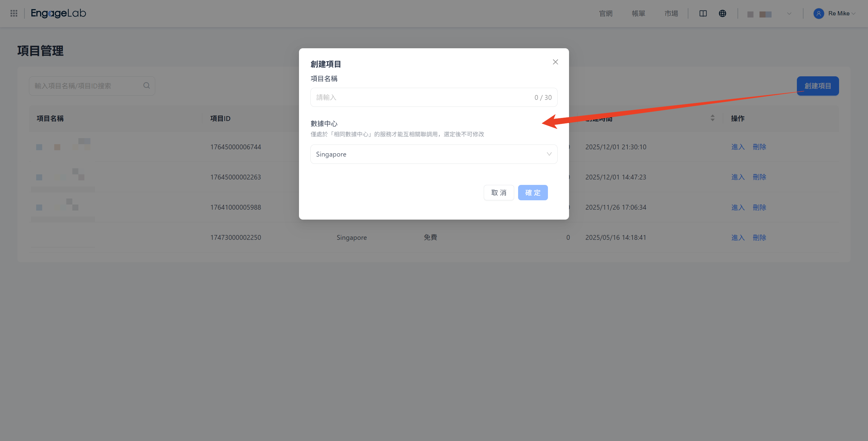Open the 官網 menu item
The height and width of the screenshot is (441, 868).
coord(605,14)
